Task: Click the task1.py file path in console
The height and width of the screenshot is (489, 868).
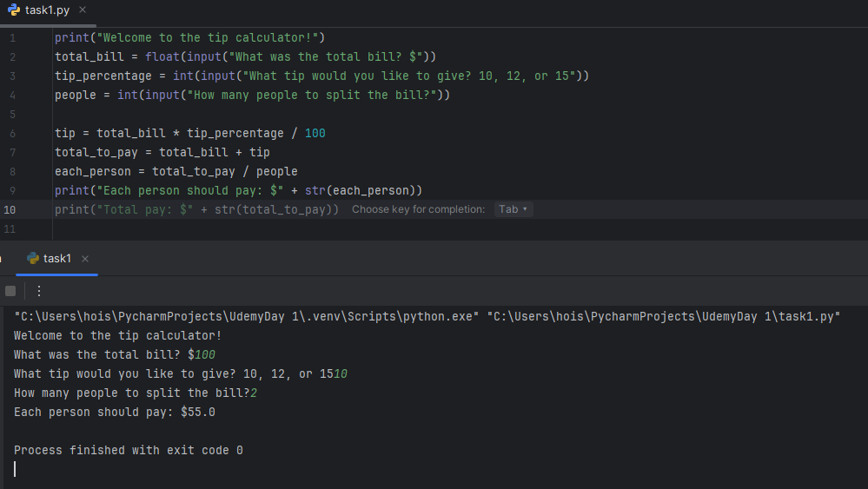Action: pos(663,316)
